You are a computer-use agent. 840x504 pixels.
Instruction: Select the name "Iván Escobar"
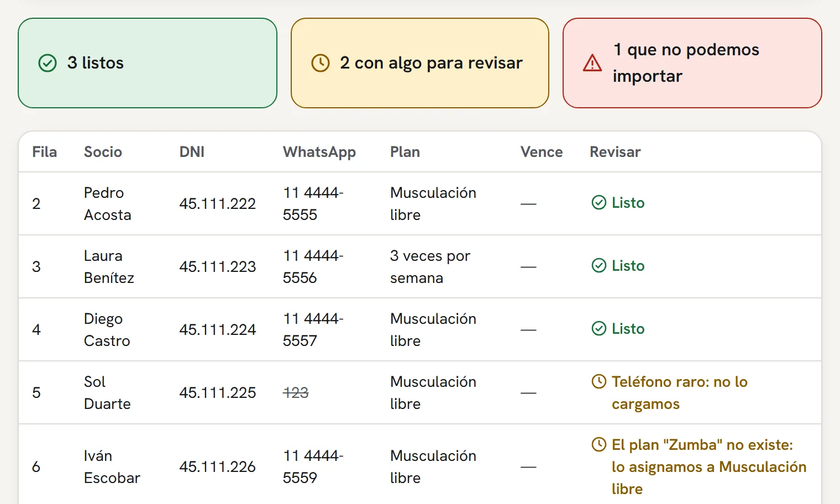[112, 467]
